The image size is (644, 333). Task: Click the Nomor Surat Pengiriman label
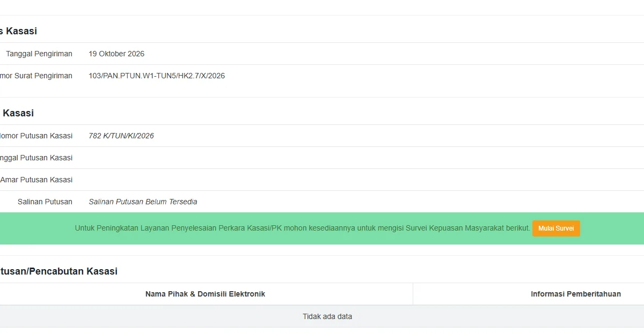pyautogui.click(x=36, y=76)
